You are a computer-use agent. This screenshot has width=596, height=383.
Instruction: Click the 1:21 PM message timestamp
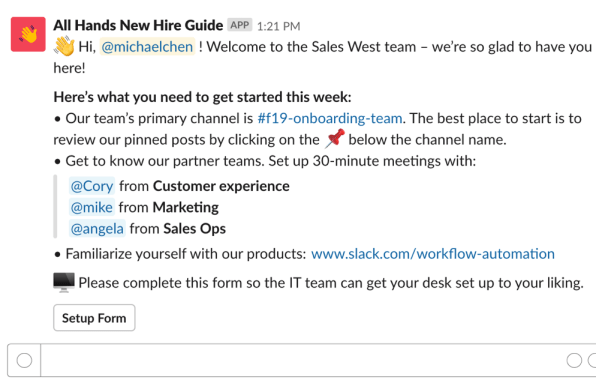(279, 26)
